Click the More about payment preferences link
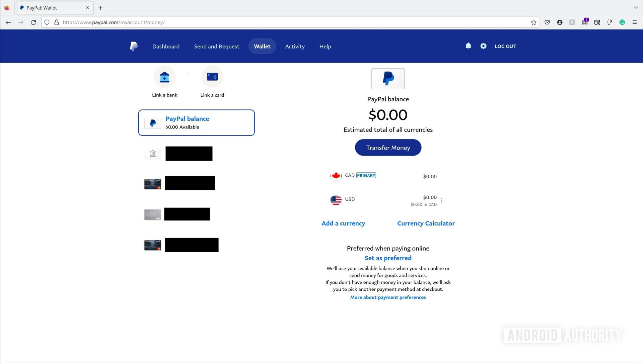The width and height of the screenshot is (643, 364). [388, 297]
